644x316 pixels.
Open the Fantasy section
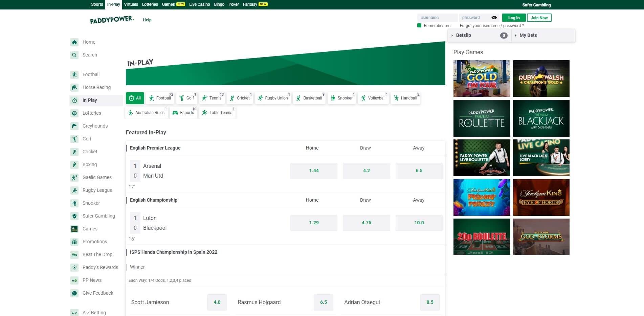tap(250, 4)
